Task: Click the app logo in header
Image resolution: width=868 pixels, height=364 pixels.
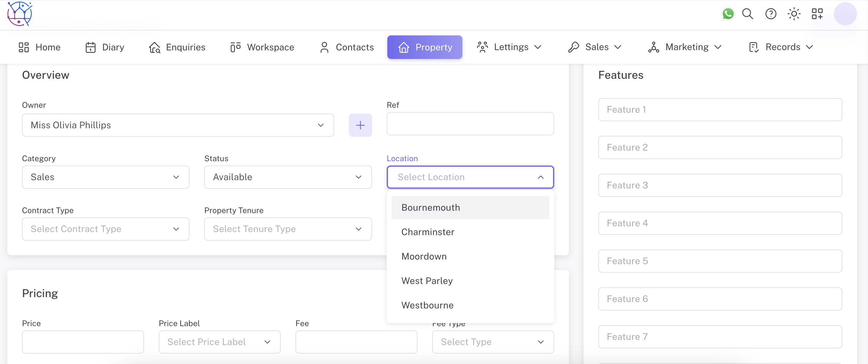Action: (x=20, y=14)
